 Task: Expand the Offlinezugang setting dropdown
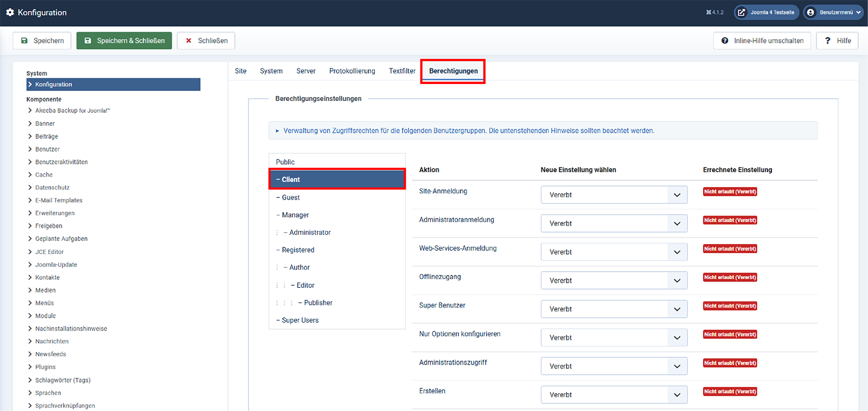[x=614, y=280]
